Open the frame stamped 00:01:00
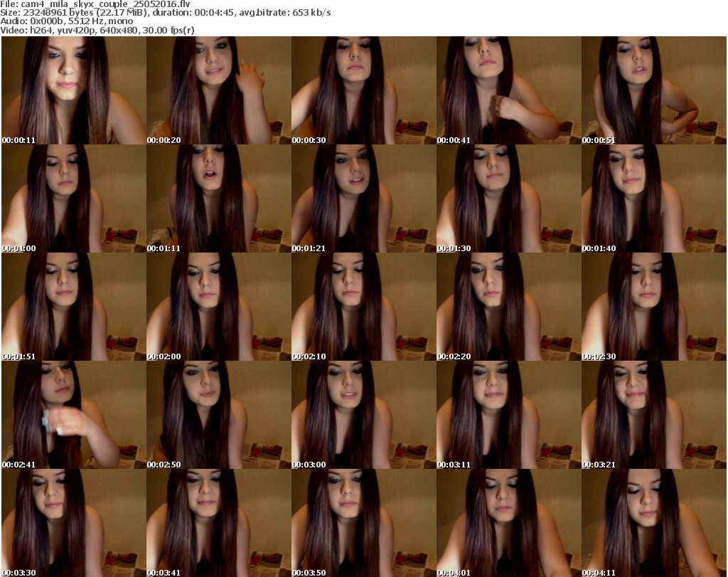Screen dimensions: 728x577 click(x=74, y=198)
